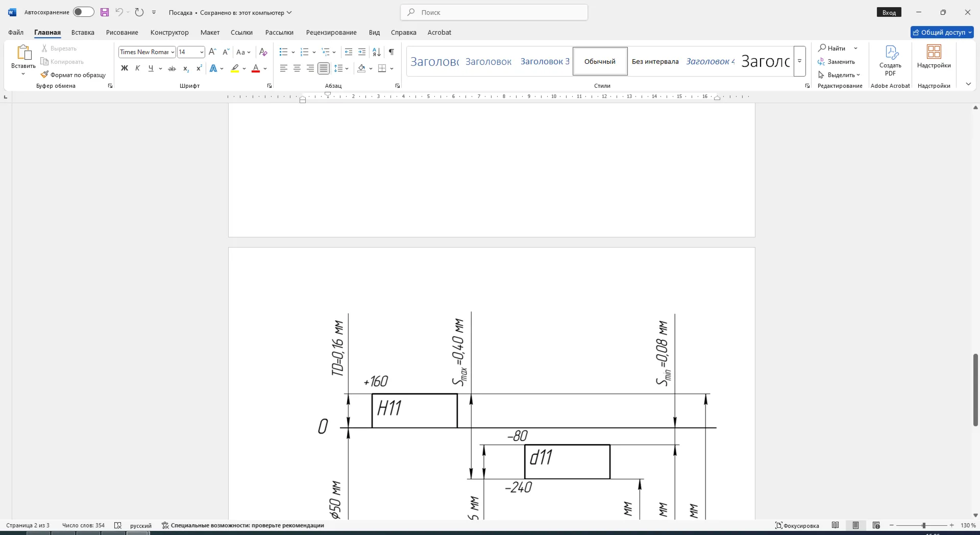Viewport: 980px width, 535px height.
Task: Toggle the AutoSave switch
Action: pos(83,12)
